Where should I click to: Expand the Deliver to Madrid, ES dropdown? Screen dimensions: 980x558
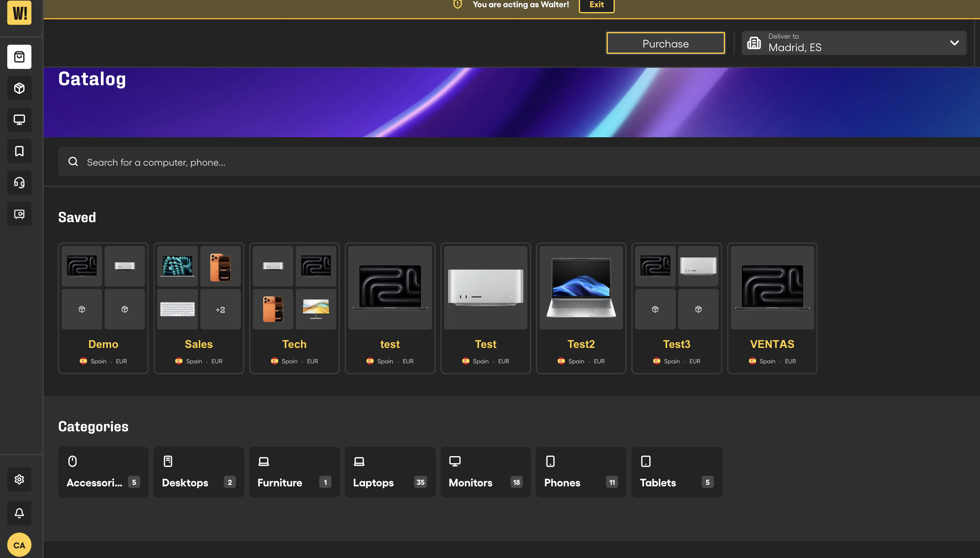click(x=854, y=43)
